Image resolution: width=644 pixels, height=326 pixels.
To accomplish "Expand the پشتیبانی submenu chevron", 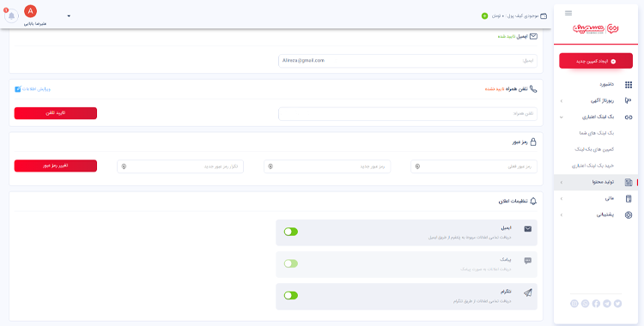I will tap(562, 214).
